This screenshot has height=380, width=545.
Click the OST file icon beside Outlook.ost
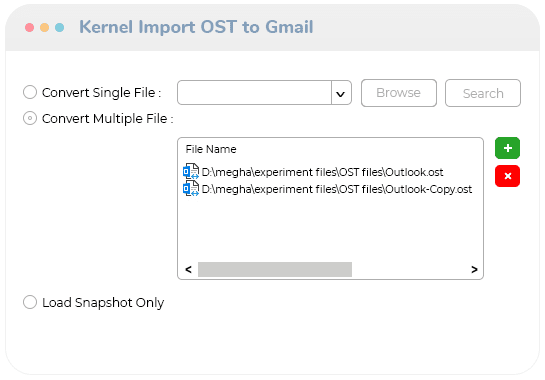coord(191,171)
